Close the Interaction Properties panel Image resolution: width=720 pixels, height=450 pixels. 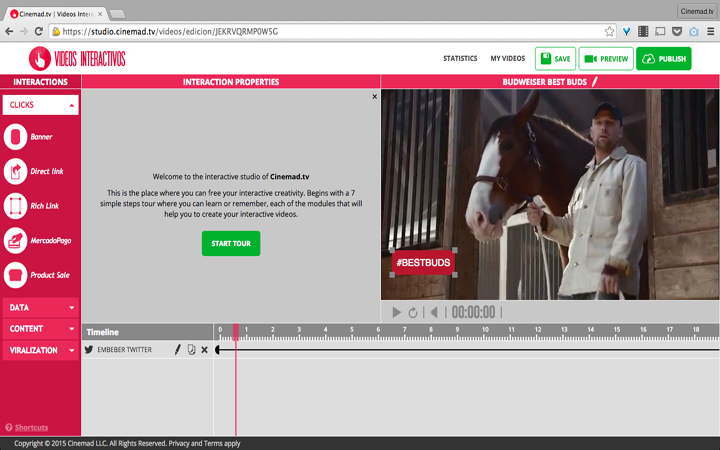[x=375, y=96]
